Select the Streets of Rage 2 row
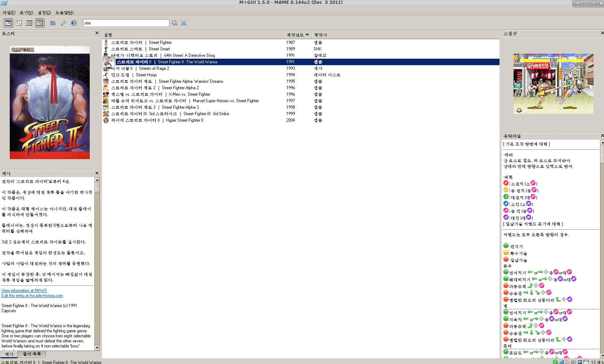 click(x=301, y=68)
